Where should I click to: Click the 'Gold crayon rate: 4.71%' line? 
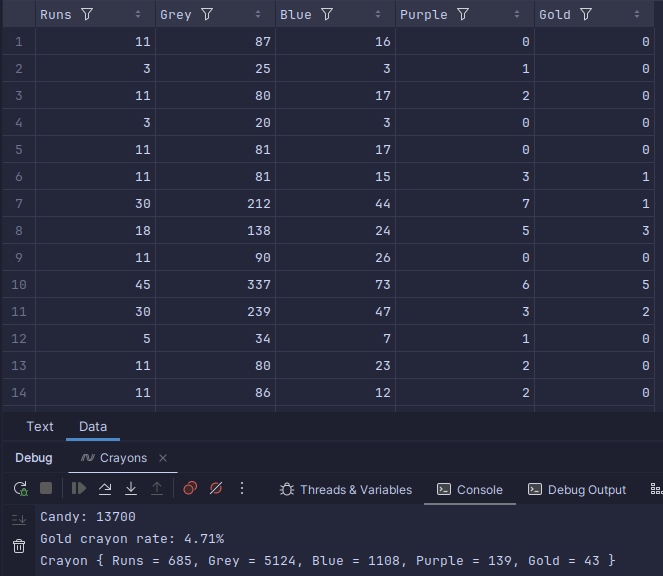[132, 539]
